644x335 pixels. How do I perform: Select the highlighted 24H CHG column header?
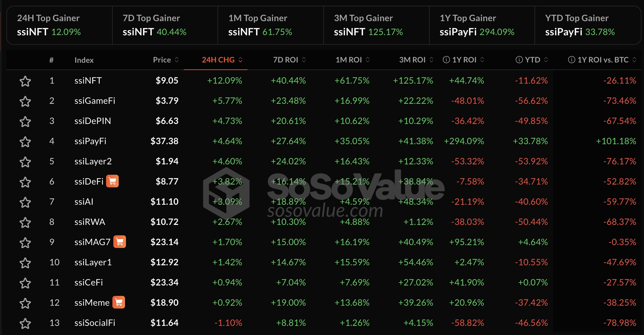coord(218,60)
